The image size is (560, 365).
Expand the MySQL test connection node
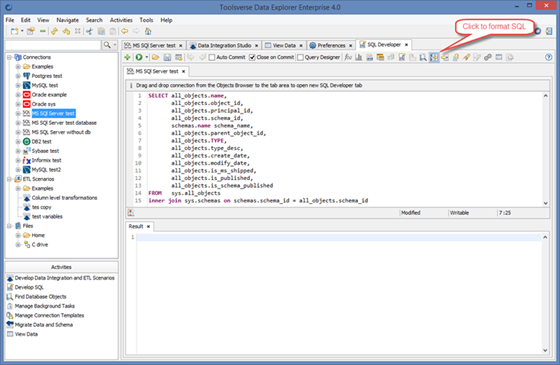coord(18,85)
